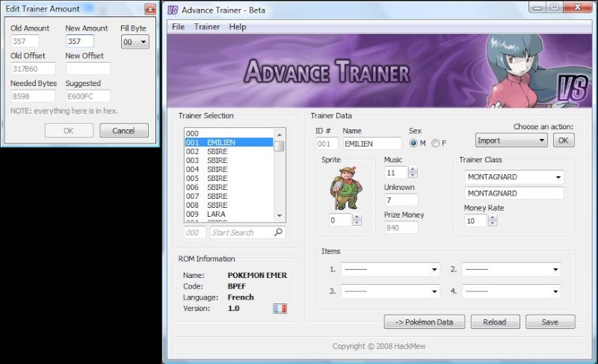The width and height of the screenshot is (598, 364).
Task: Select trainer 008 SBIRE in the list
Action: (x=229, y=205)
